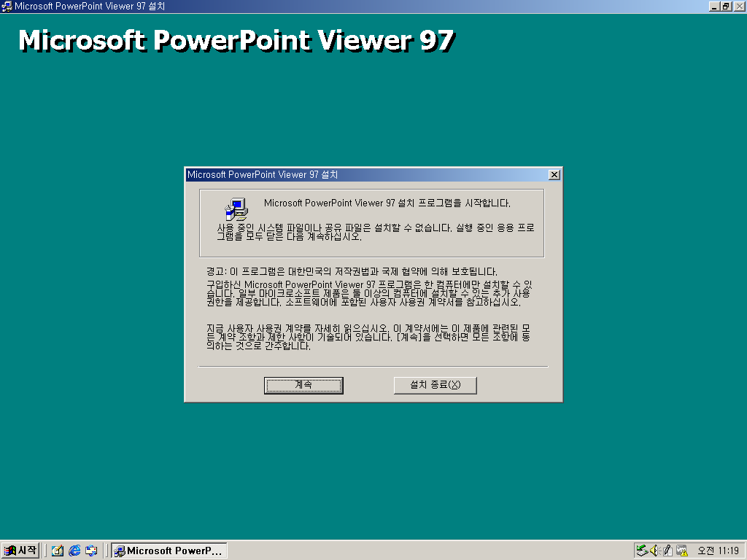Select the Microsoft PowerP... taskbar button

[x=169, y=551]
